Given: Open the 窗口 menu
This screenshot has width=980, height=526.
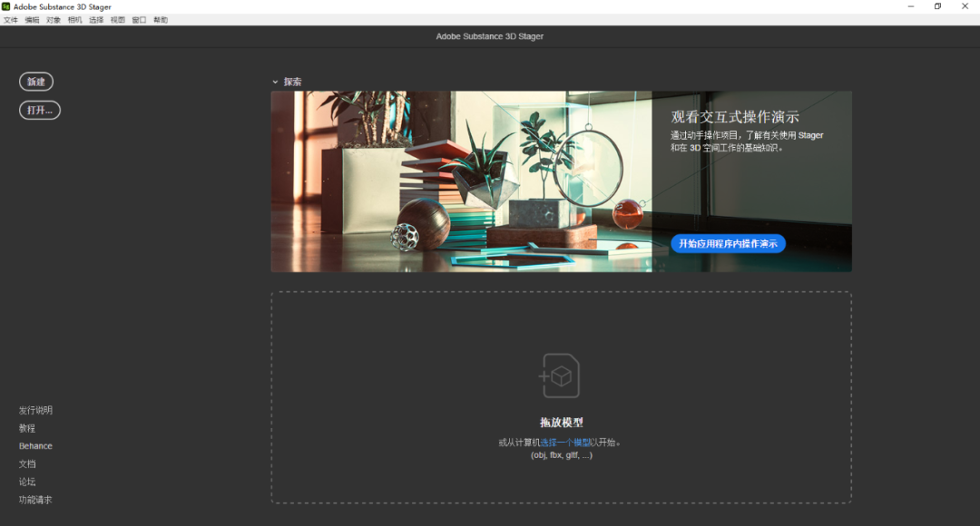Looking at the screenshot, I should point(139,20).
